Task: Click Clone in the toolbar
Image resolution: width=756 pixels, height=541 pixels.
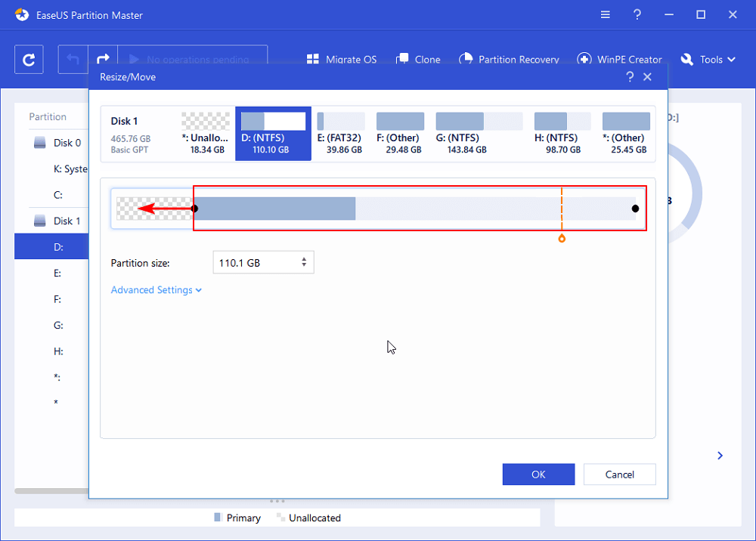Action: click(418, 59)
